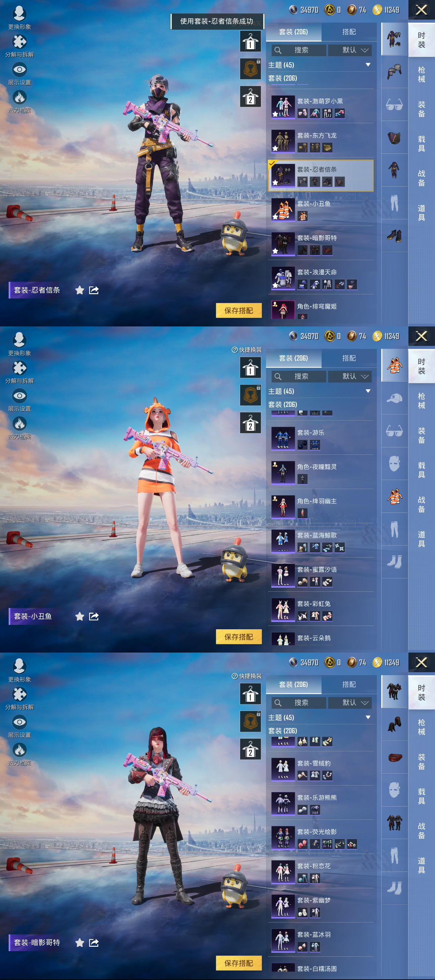This screenshot has width=435, height=980.
Task: Toggle 展示设置 eye in the bottom screenshot
Action: tap(19, 722)
